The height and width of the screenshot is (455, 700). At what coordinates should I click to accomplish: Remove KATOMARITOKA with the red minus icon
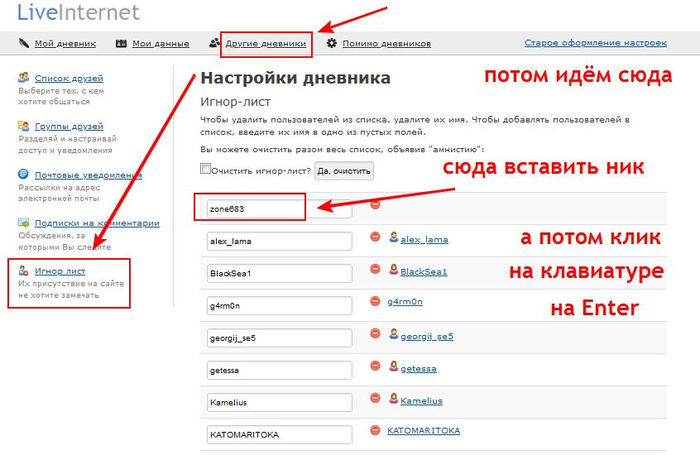point(375,430)
